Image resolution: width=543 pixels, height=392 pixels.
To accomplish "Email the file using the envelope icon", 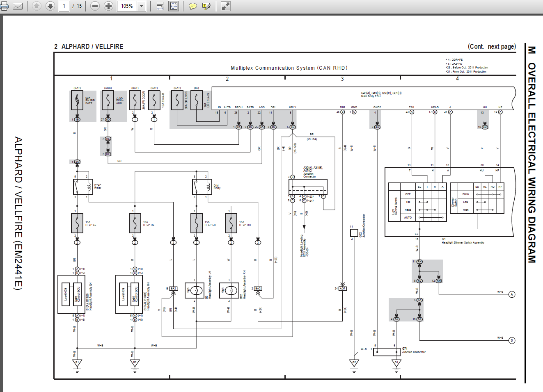I will click(x=18, y=6).
